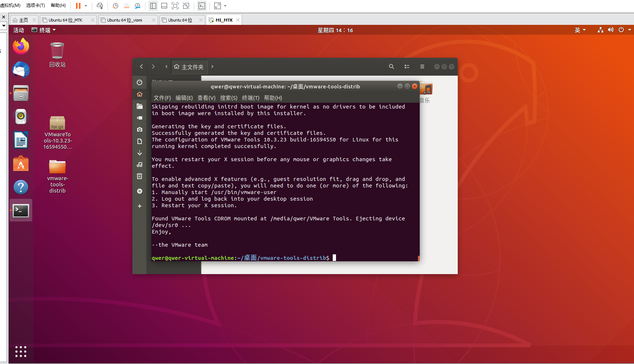Open the 活动 activities overview
634x364 pixels.
tap(19, 30)
